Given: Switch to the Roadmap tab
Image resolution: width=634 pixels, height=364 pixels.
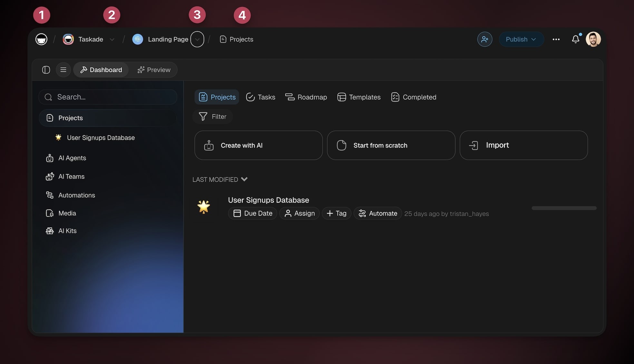Looking at the screenshot, I should click(x=306, y=97).
